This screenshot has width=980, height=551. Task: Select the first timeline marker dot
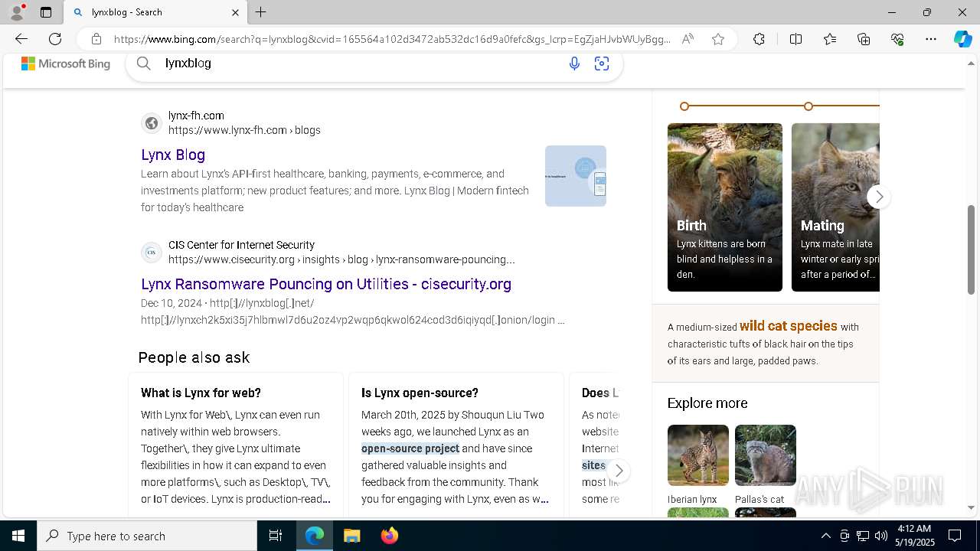point(684,106)
